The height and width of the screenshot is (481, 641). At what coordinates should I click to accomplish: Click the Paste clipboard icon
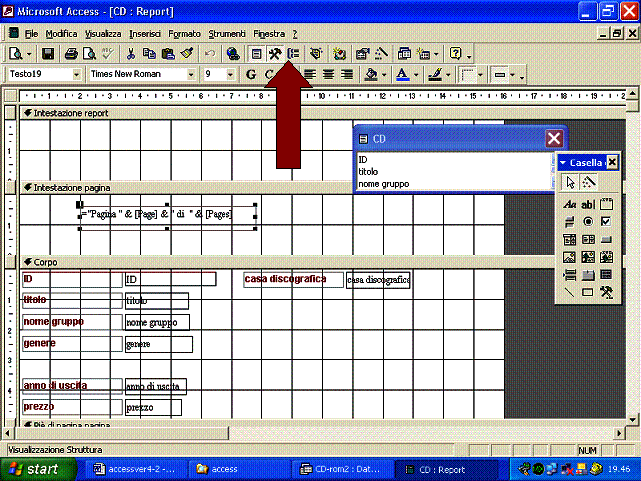(168, 54)
